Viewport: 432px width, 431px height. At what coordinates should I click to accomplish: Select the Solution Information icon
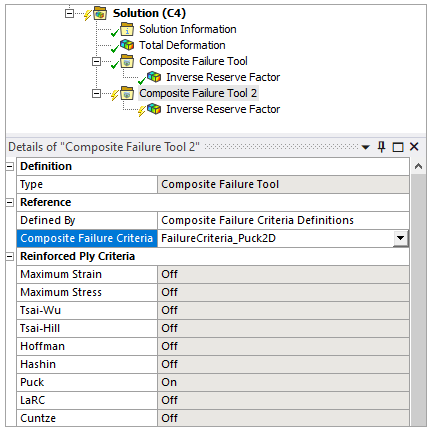coord(127,29)
